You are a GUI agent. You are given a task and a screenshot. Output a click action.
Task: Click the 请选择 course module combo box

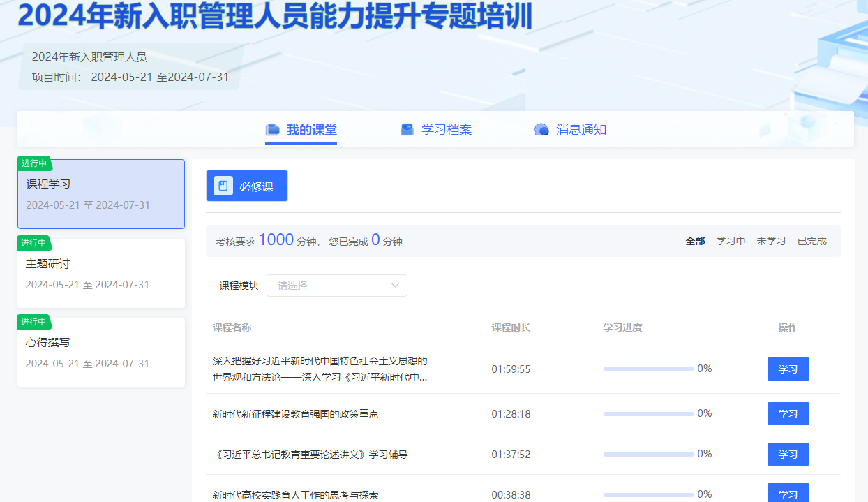328,286
